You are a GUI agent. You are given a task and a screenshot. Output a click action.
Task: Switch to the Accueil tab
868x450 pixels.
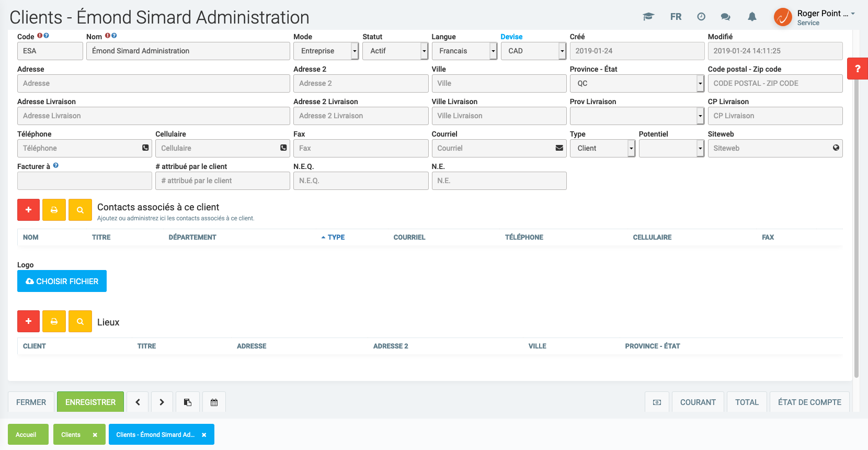pyautogui.click(x=26, y=435)
